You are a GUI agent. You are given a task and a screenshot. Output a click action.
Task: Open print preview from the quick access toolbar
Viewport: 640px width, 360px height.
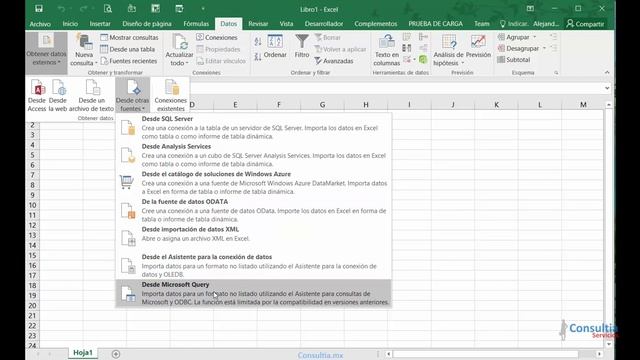coord(108,9)
